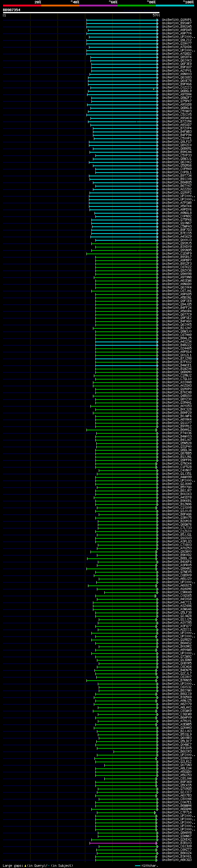Click the cyan alignment bar for UniRef100_A4S234
197x868 pixels.
point(127,342)
